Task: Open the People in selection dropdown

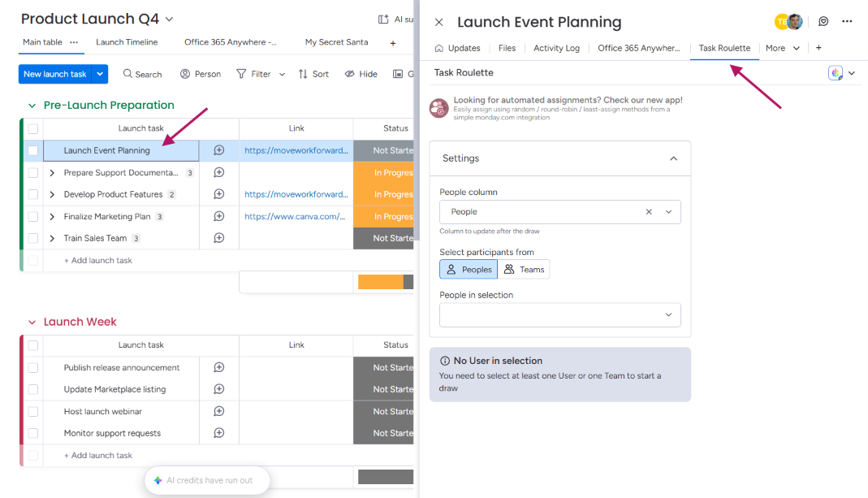Action: pyautogui.click(x=559, y=314)
